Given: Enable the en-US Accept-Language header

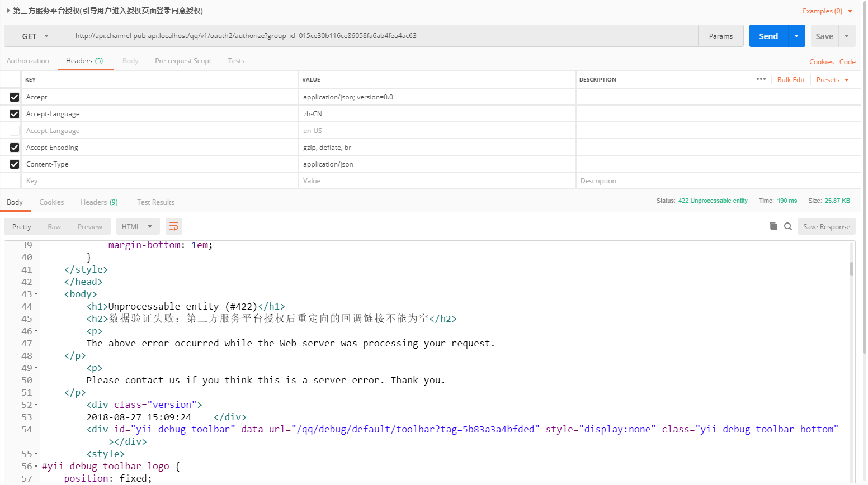Looking at the screenshot, I should click(15, 131).
